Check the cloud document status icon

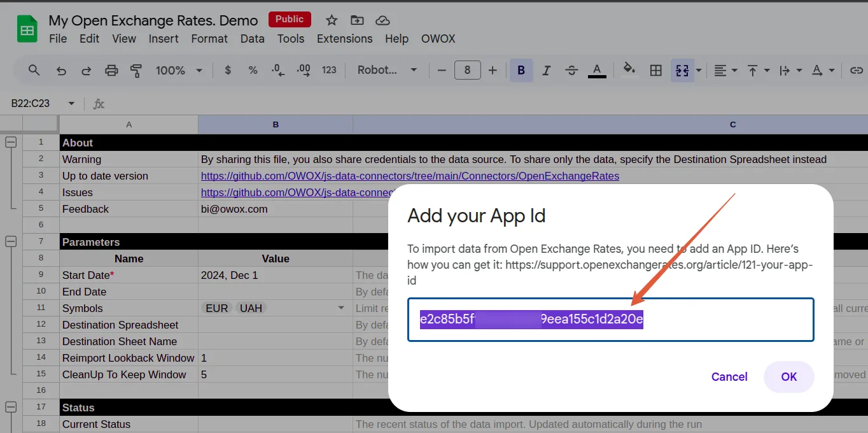click(x=382, y=20)
